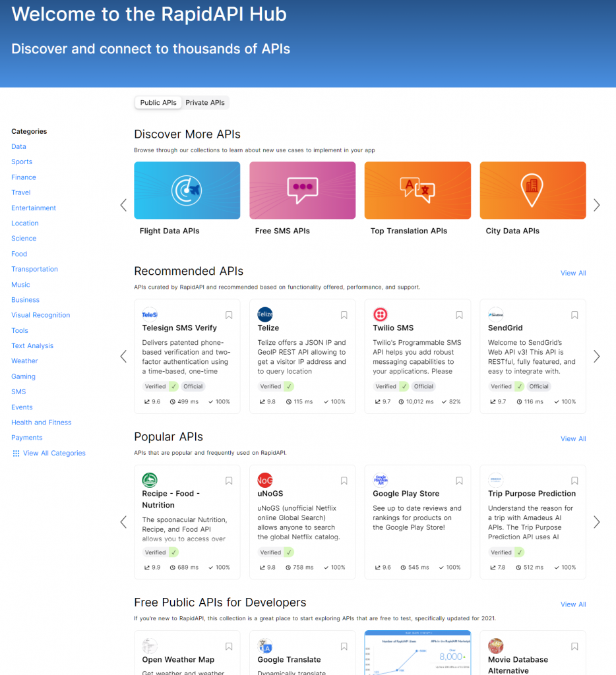616x675 pixels.
Task: Click the Google Play Store API logo
Action: pos(380,480)
